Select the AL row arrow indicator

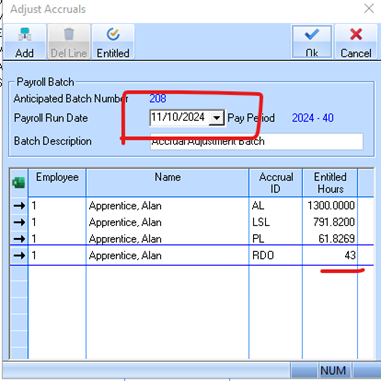pos(19,205)
